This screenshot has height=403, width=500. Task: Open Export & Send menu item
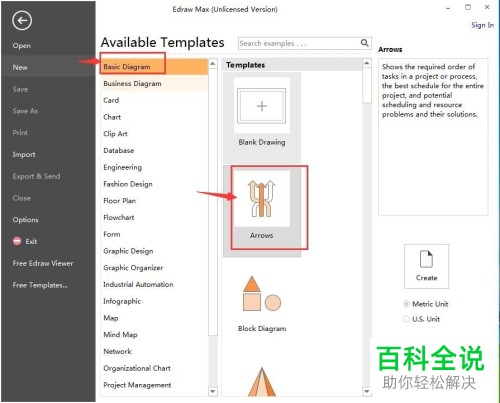pos(36,176)
